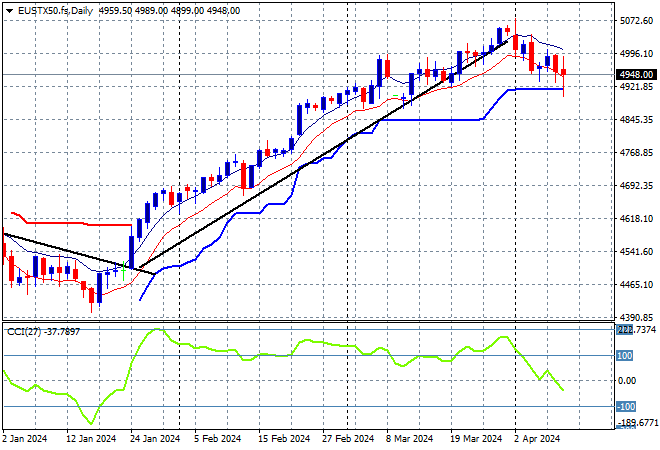
Task: Click the flat blue lower band near 4921
Action: click(540, 89)
